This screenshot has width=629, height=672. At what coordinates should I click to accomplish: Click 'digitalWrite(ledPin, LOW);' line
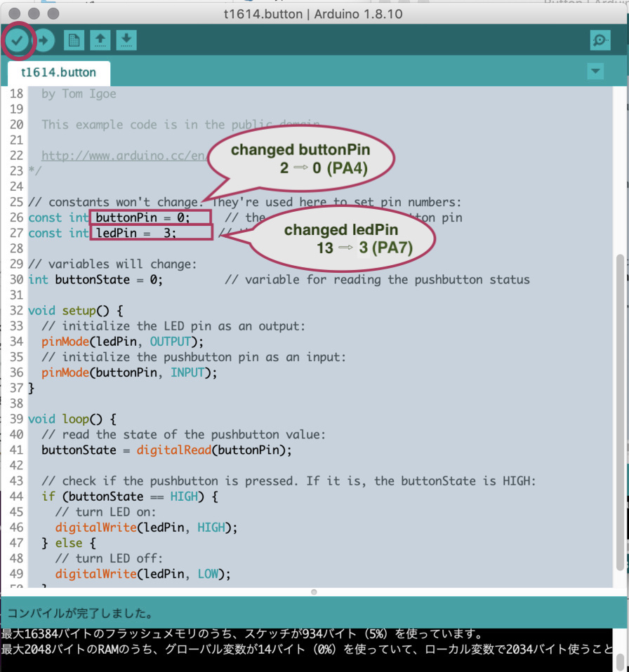[143, 574]
